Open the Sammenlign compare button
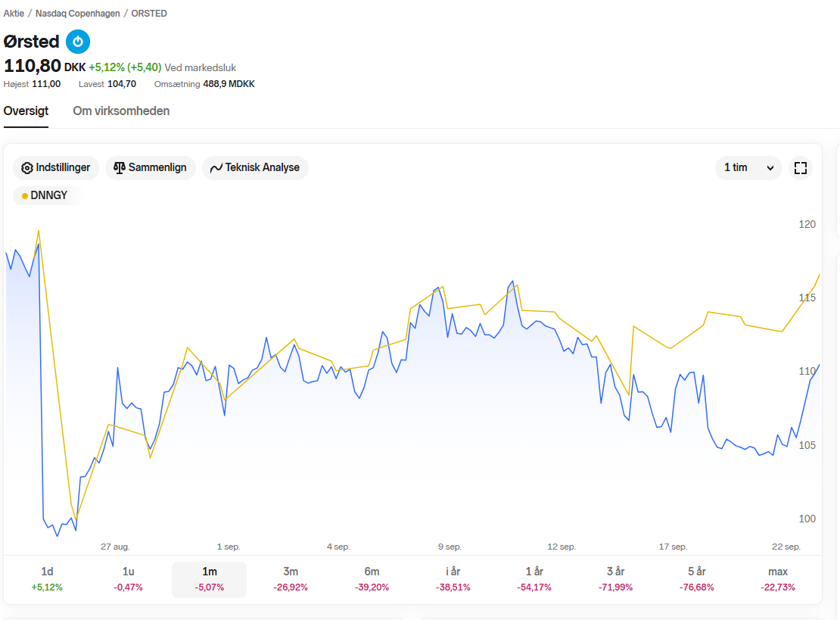This screenshot has width=840, height=620. tap(150, 168)
